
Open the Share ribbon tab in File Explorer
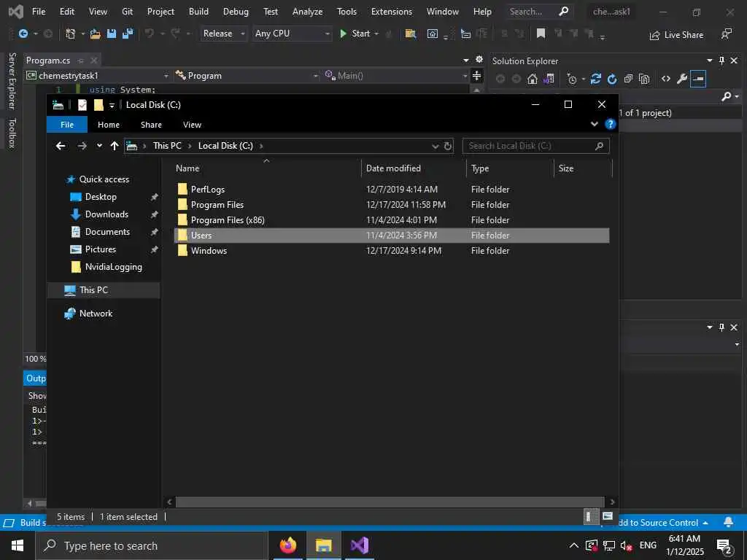click(151, 125)
